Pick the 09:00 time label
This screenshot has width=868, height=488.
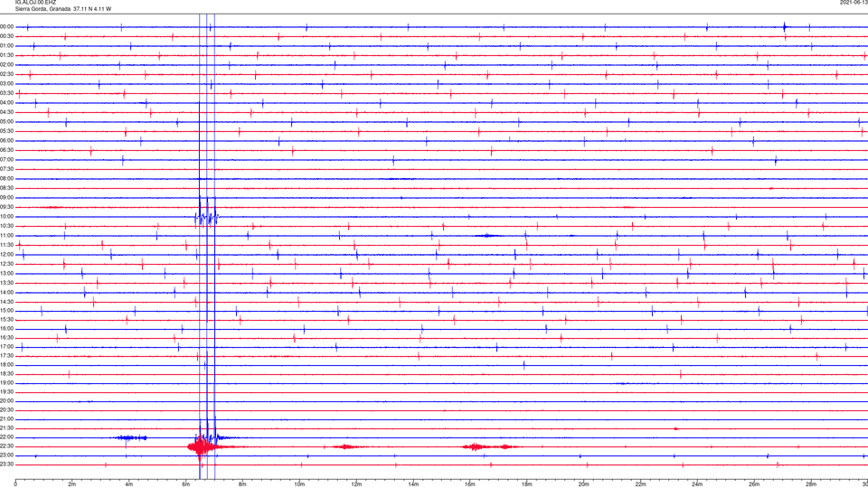[x=7, y=198]
